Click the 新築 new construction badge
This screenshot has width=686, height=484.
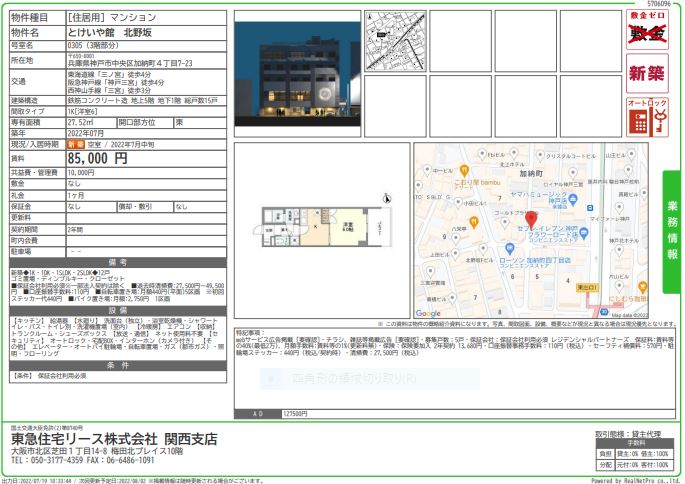[x=647, y=73]
